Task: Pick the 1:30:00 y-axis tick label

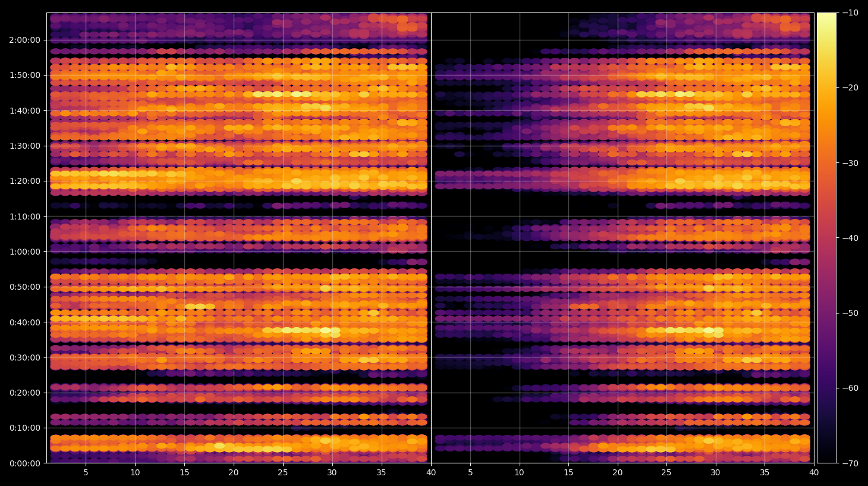Action: coord(25,146)
